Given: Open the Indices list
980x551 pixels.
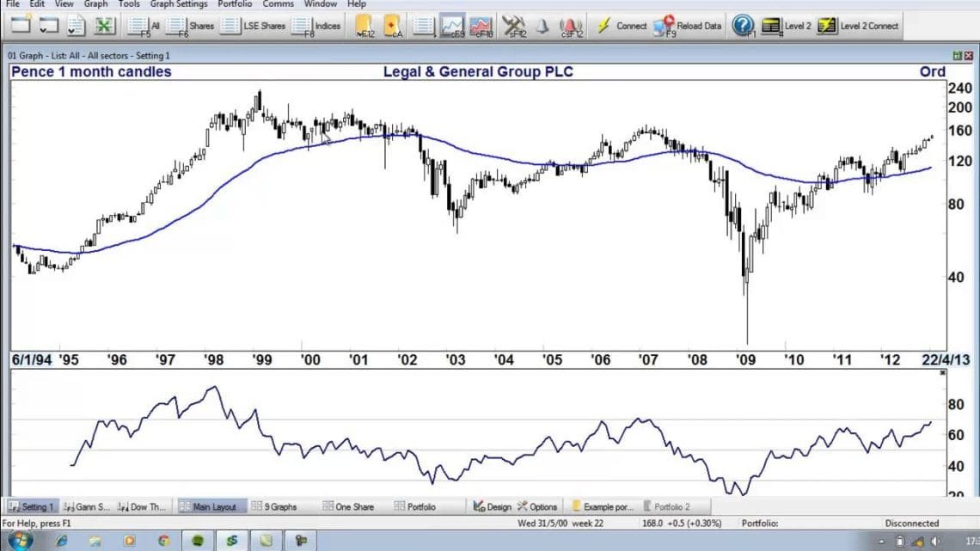Looking at the screenshot, I should click(x=315, y=26).
